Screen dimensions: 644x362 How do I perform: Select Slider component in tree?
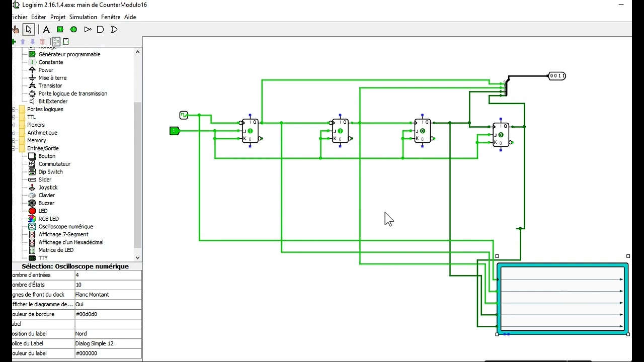pyautogui.click(x=45, y=179)
